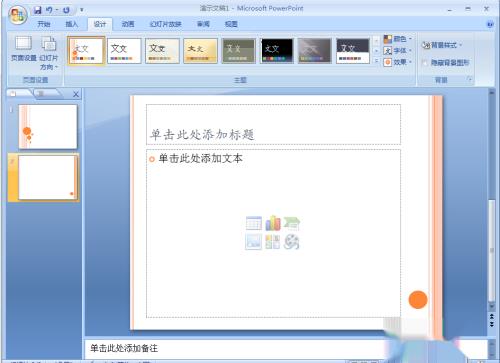Image resolution: width=500 pixels, height=363 pixels.
Task: Toggle the hide background graphics checkbox
Action: pyautogui.click(x=425, y=63)
